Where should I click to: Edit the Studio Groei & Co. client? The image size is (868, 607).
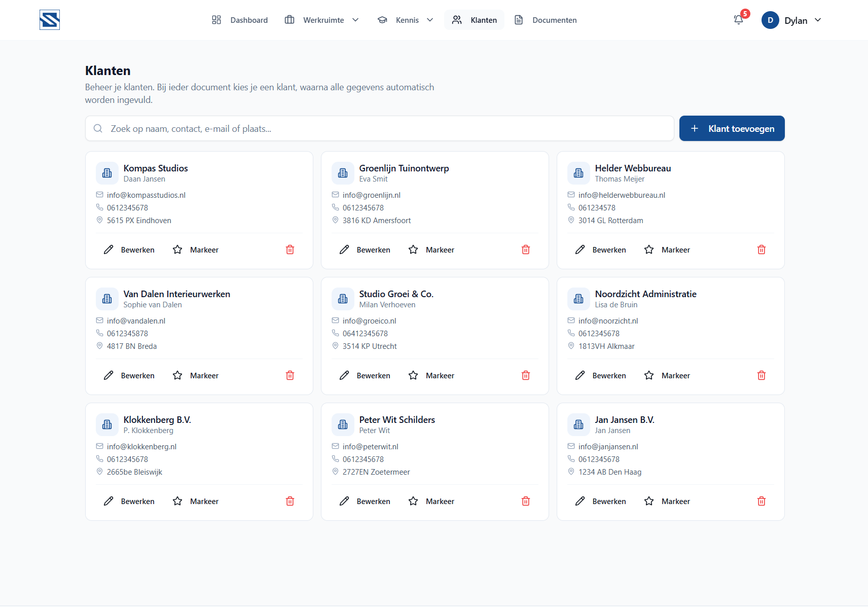(365, 375)
